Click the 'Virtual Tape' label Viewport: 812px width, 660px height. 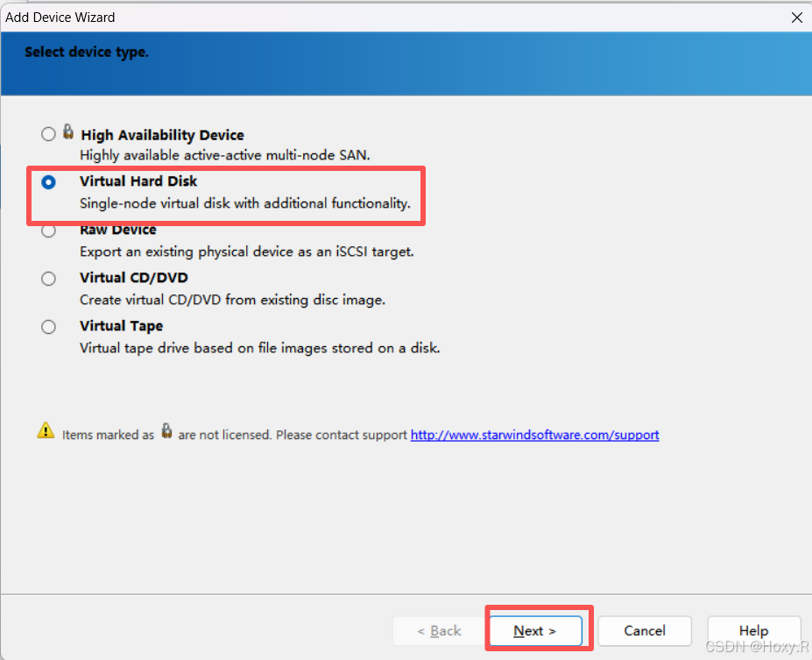tap(121, 326)
